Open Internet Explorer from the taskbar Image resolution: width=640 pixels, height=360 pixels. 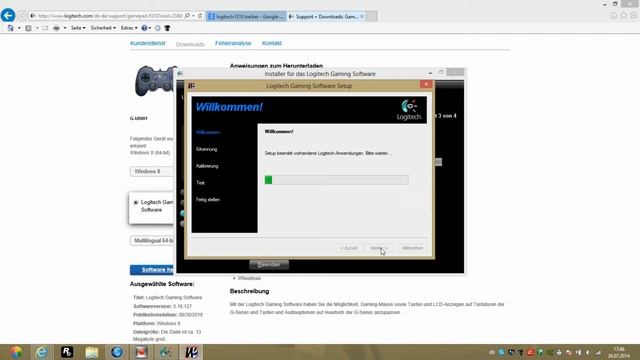[x=41, y=352]
